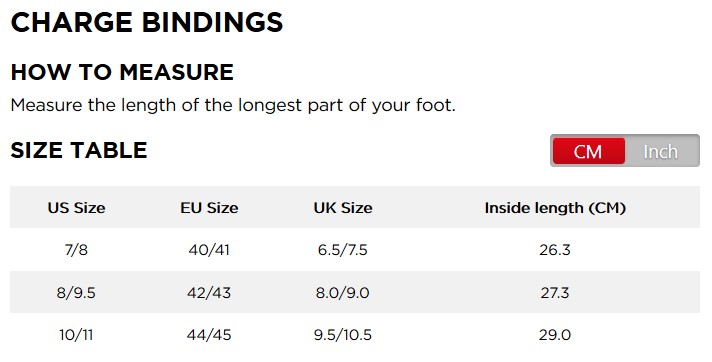Click the US Size column header
Image resolution: width=712 pixels, height=362 pixels.
pos(76,208)
